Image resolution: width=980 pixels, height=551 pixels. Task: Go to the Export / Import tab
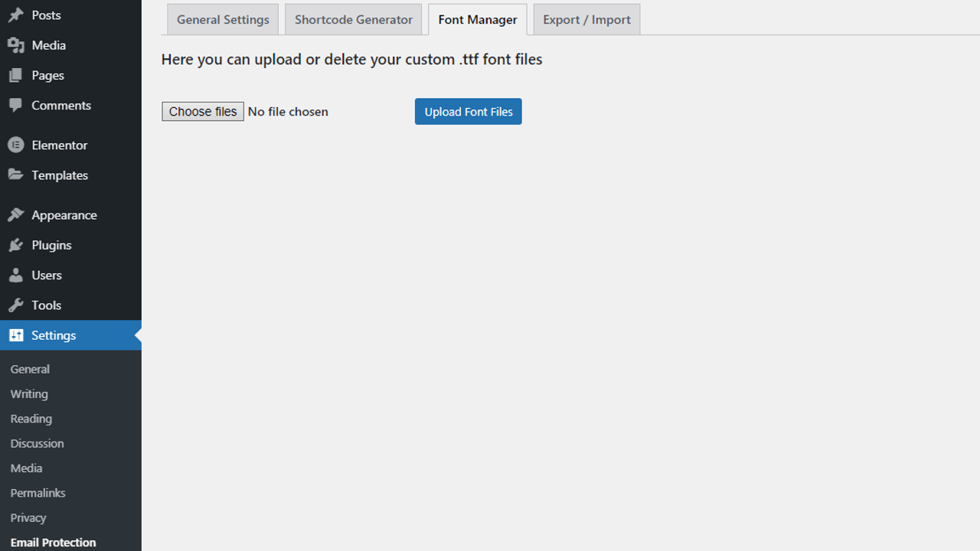pyautogui.click(x=586, y=20)
